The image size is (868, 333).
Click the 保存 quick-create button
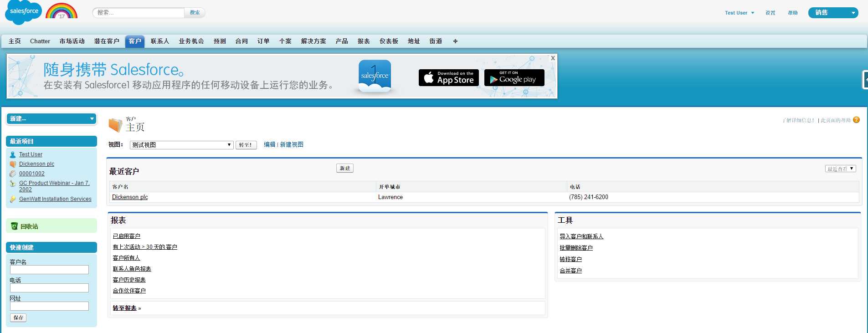point(18,318)
